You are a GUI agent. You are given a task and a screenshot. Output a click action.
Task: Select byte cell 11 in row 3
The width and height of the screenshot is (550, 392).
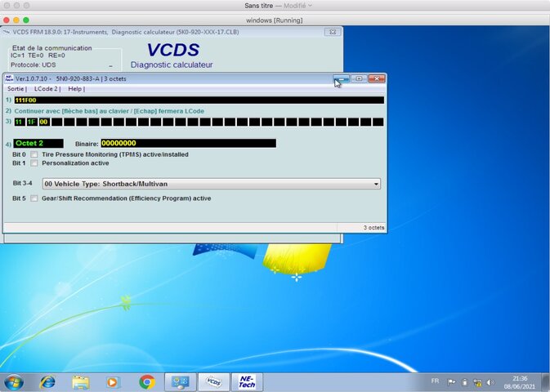pyautogui.click(x=20, y=122)
